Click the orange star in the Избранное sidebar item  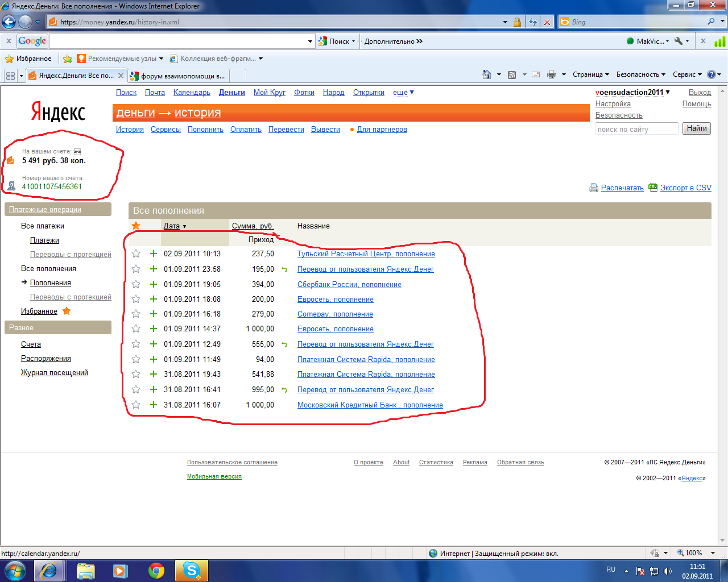pyautogui.click(x=67, y=311)
